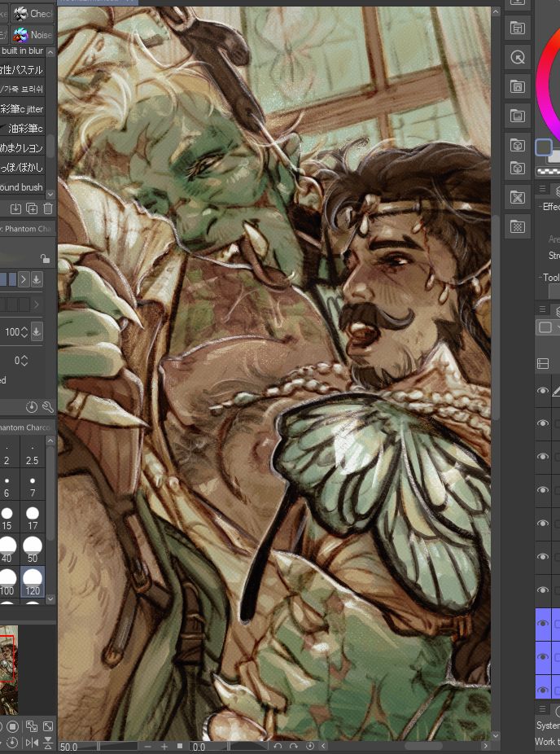Click the stepper beside value 0

[x=24, y=361]
